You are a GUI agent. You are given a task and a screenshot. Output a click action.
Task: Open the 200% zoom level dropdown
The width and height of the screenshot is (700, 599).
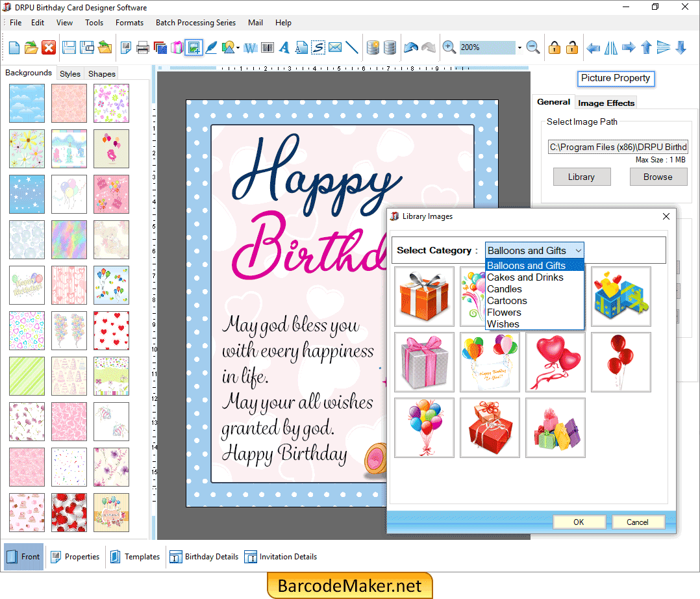519,48
